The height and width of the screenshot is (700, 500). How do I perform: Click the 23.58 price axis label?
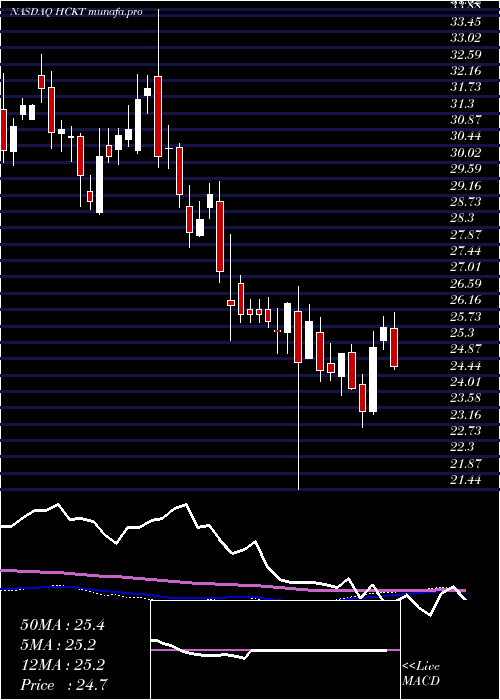466,398
